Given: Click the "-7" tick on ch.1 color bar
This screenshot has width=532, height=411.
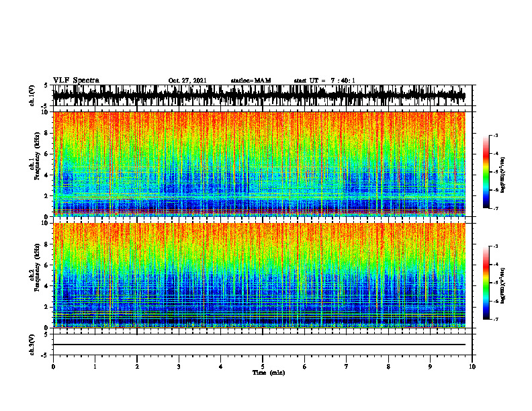Looking at the screenshot, I should coord(495,208).
